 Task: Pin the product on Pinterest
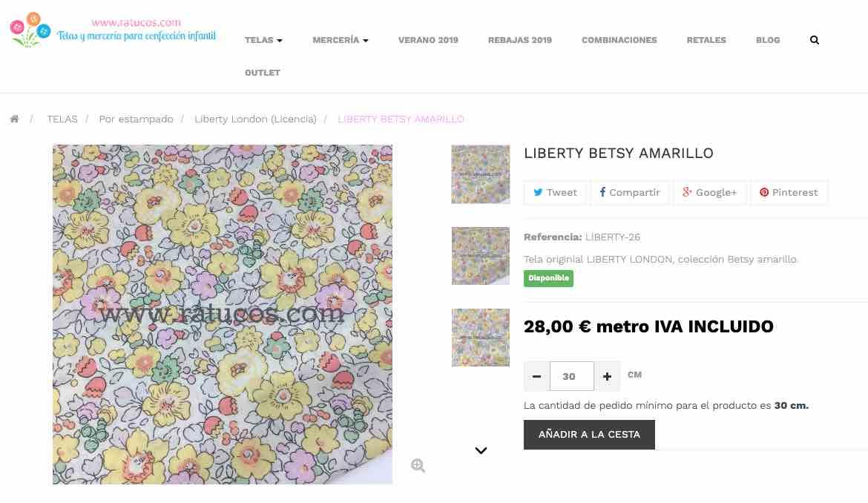click(x=789, y=193)
